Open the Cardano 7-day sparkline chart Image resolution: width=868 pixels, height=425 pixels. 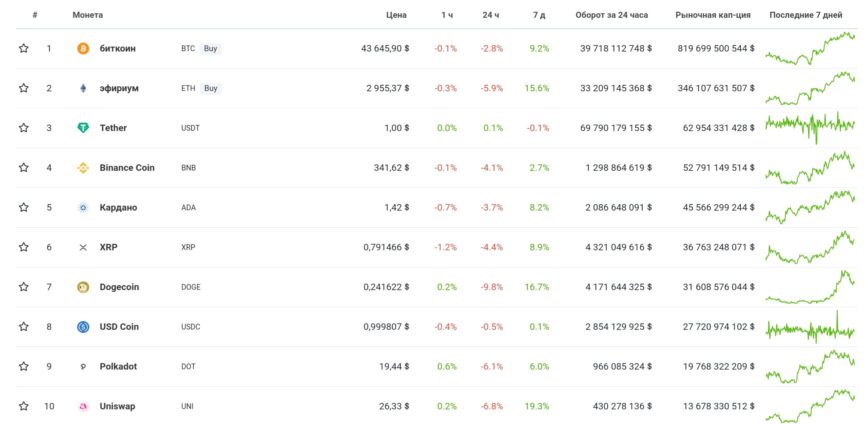click(x=810, y=208)
